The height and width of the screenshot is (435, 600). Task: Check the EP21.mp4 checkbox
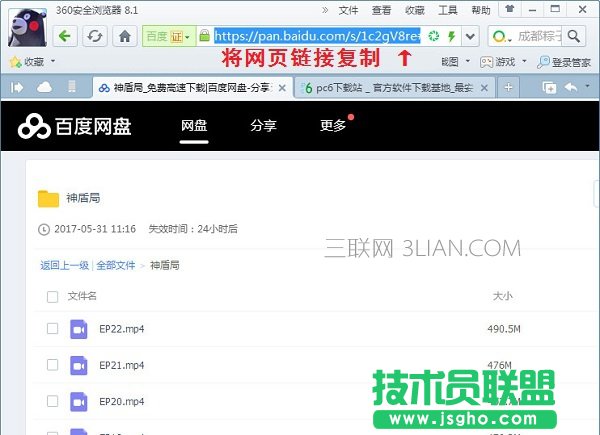(x=52, y=366)
